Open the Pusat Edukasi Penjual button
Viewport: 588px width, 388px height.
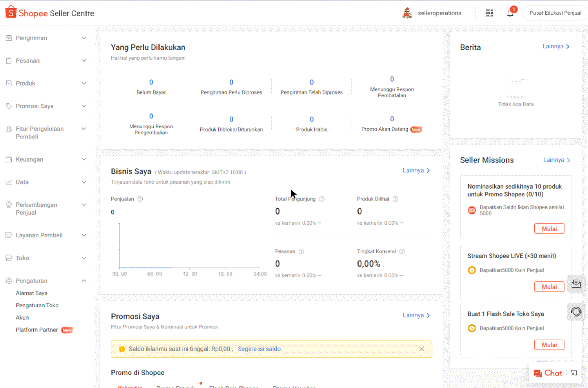555,13
